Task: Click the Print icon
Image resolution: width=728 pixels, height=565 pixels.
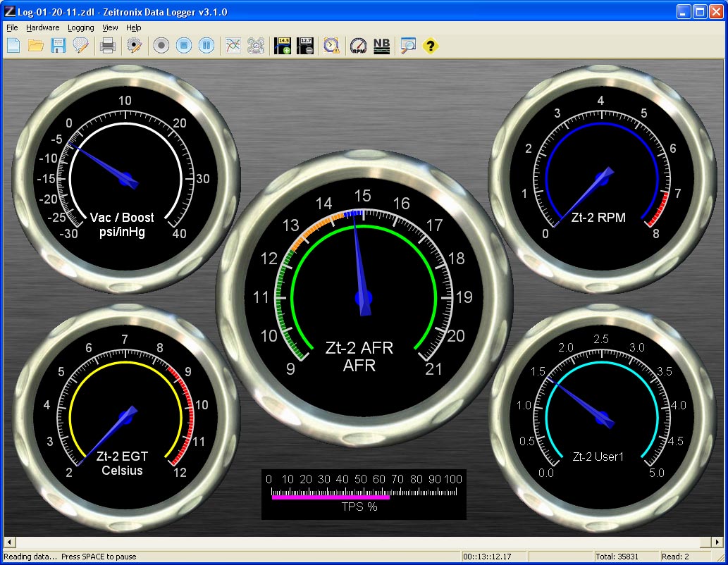Action: (x=108, y=46)
